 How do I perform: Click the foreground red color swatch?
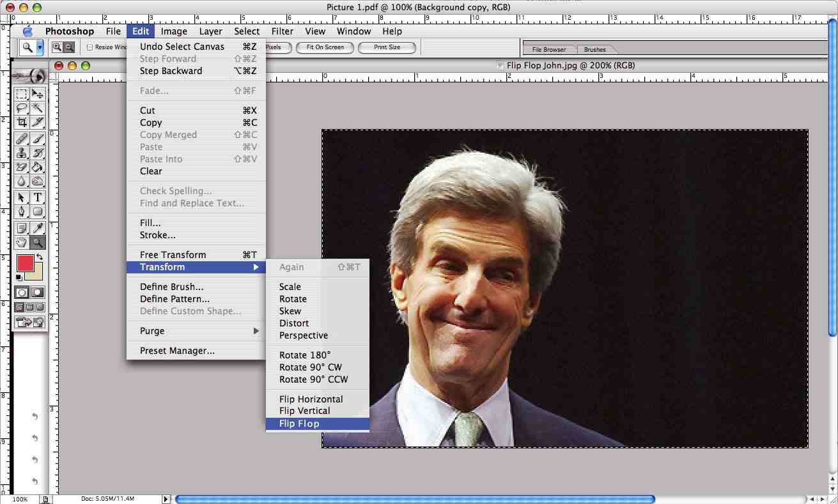click(25, 263)
